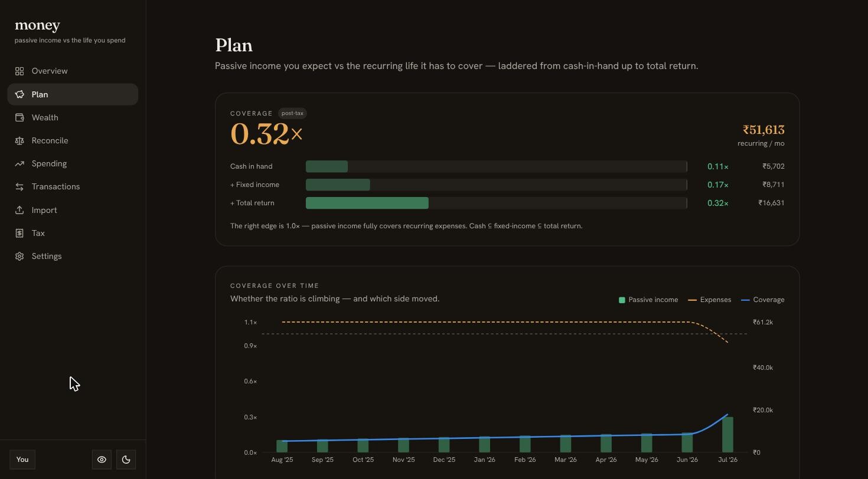868x479 pixels.
Task: Open Transactions in sidebar
Action: click(x=73, y=186)
